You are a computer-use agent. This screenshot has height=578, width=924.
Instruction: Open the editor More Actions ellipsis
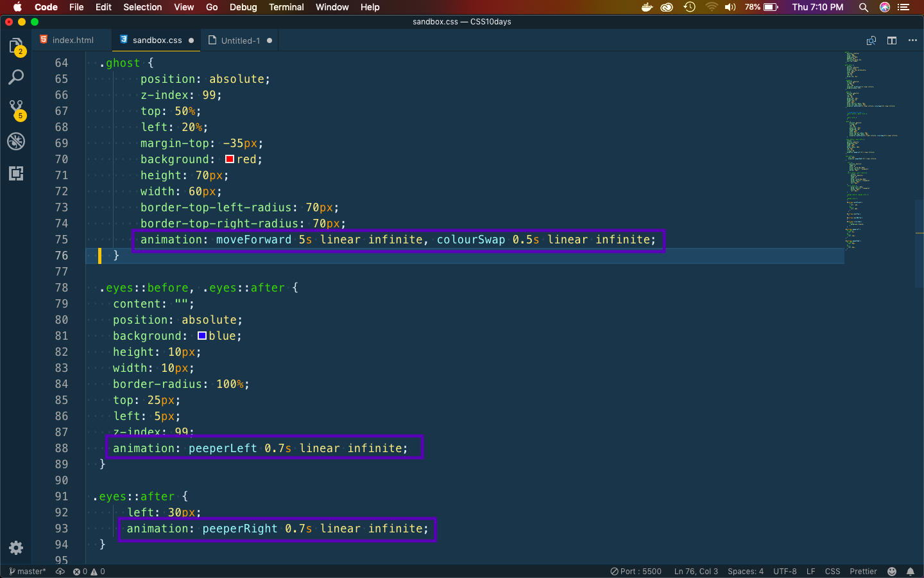click(x=912, y=40)
